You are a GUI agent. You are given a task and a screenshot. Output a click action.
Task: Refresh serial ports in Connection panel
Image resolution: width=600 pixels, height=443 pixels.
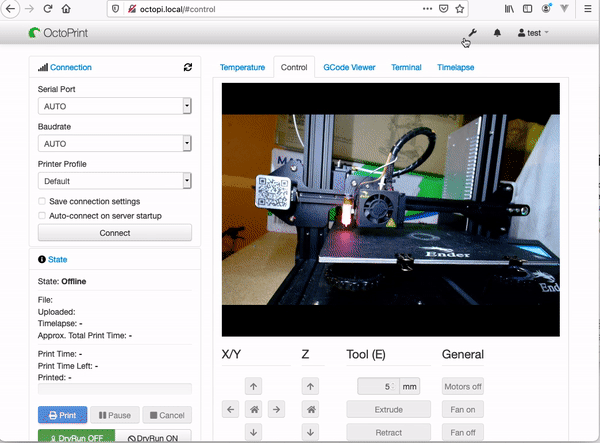(187, 68)
